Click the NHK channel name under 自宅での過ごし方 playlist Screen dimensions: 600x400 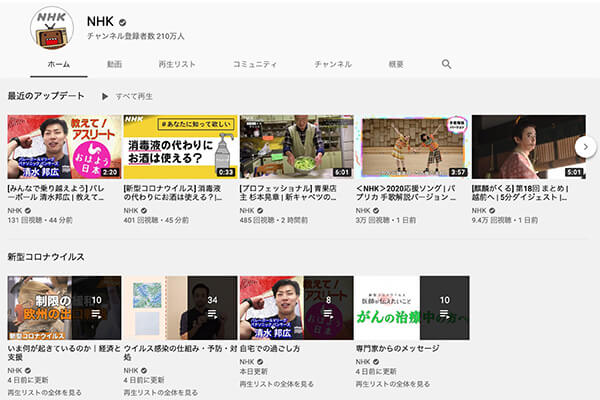(x=247, y=362)
